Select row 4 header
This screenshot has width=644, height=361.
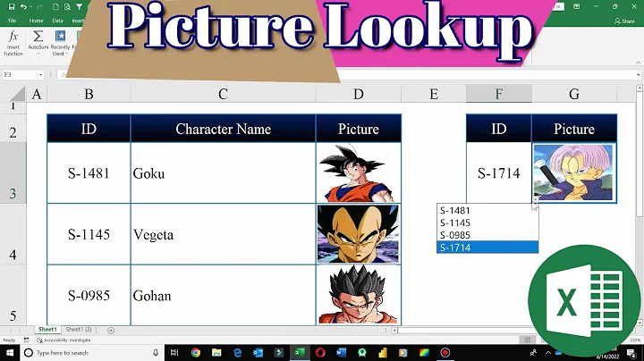(x=13, y=234)
